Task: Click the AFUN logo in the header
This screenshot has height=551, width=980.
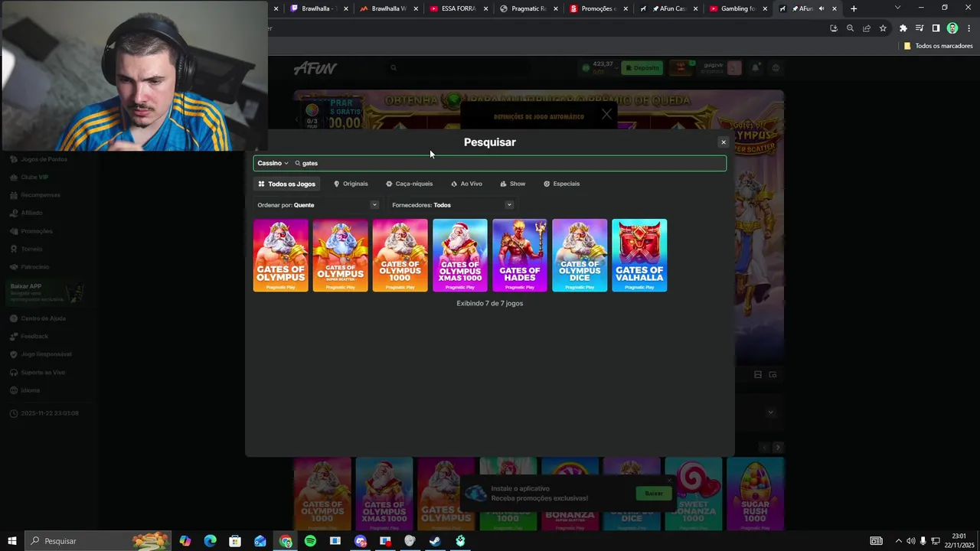Action: pyautogui.click(x=315, y=68)
